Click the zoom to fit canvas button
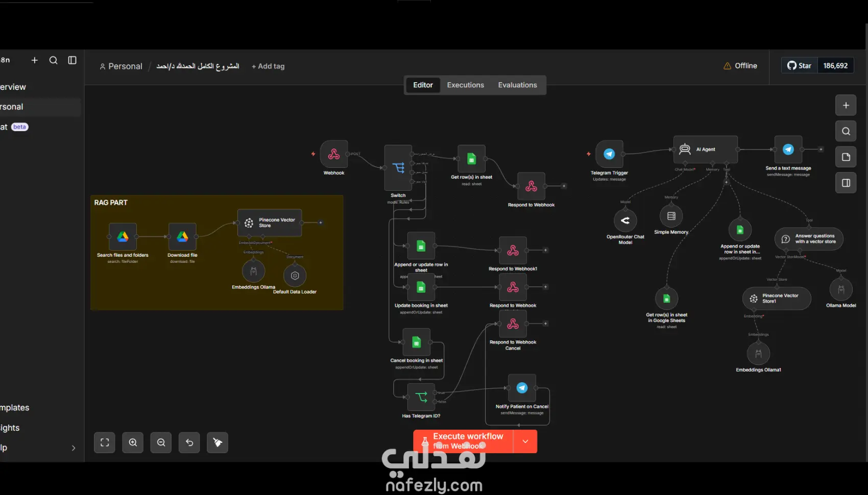 (x=105, y=442)
